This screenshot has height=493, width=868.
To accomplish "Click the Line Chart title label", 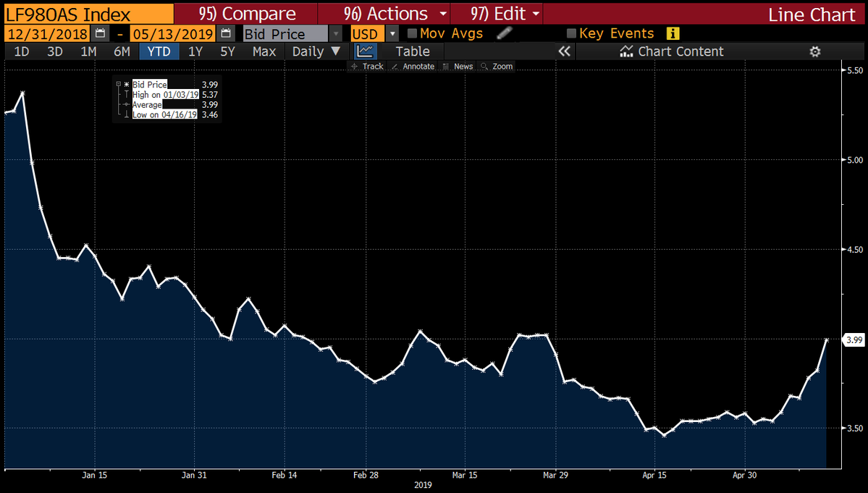I will point(812,14).
